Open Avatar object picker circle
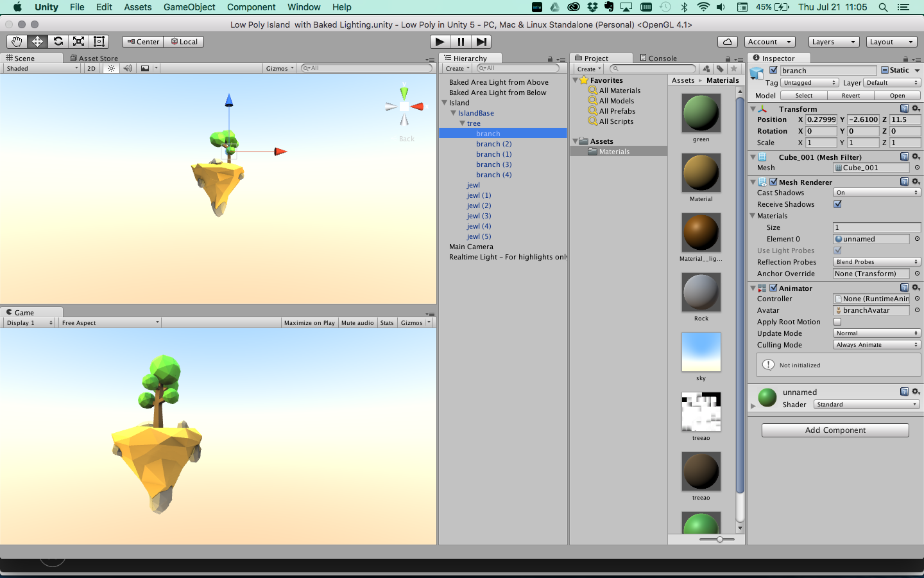 coord(917,310)
